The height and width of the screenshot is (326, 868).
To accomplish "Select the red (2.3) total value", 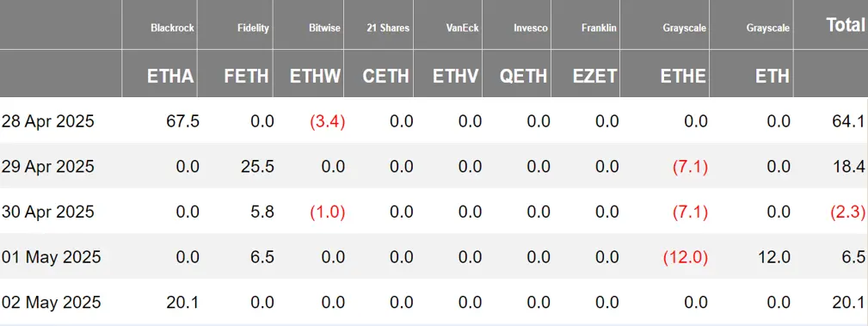I will (846, 212).
